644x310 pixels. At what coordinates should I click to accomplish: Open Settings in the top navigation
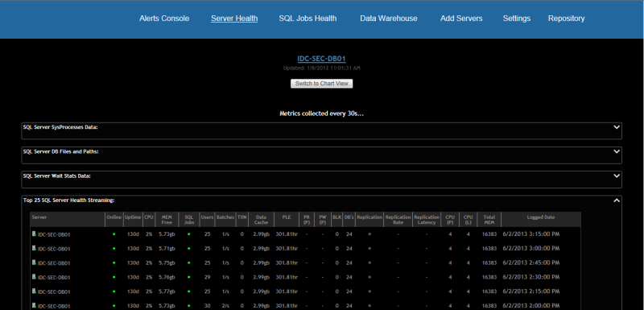(x=517, y=19)
